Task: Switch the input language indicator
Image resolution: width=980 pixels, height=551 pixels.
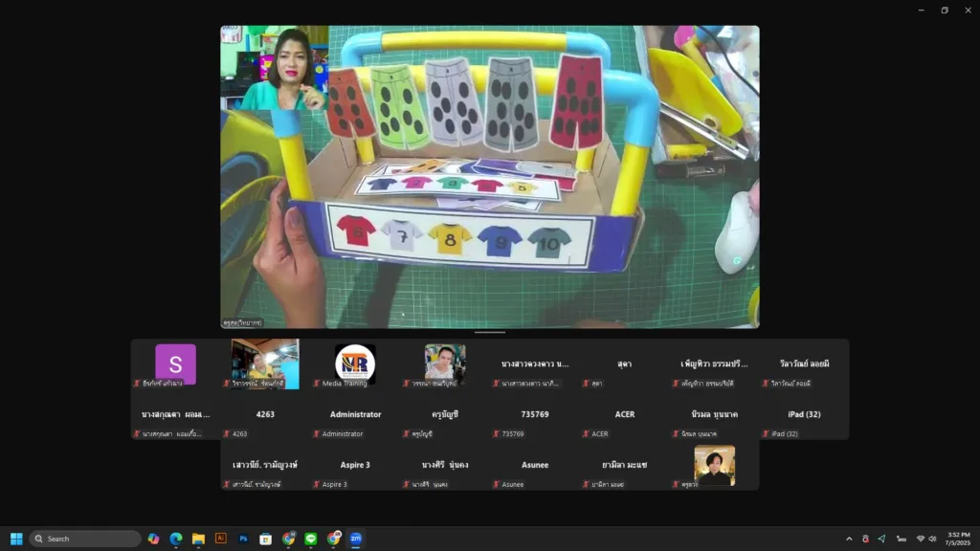Action: point(901,539)
